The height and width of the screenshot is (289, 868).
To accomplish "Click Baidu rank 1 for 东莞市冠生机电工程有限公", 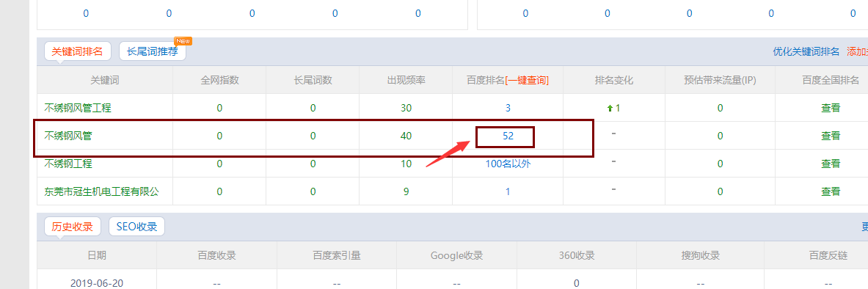I will (x=508, y=191).
